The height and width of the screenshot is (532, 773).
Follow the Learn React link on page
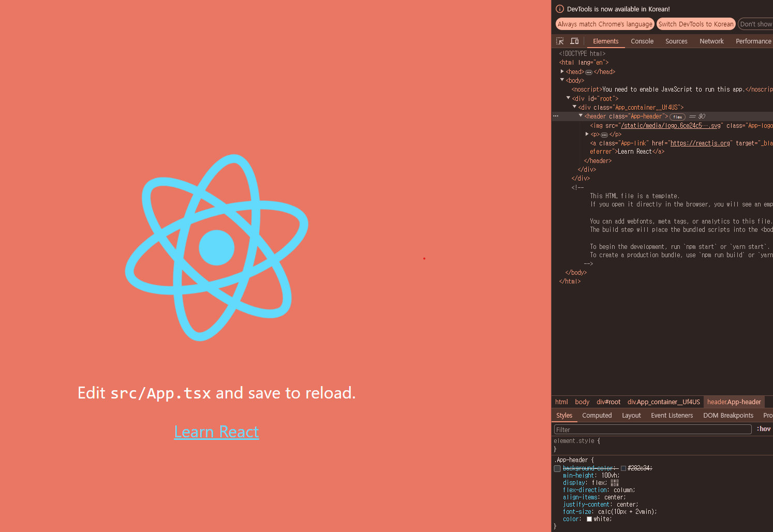pyautogui.click(x=216, y=432)
